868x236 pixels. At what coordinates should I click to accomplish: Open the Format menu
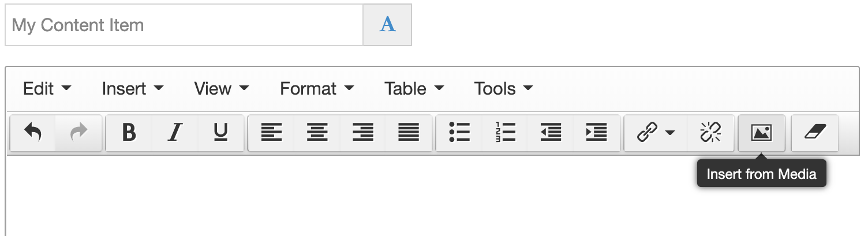(x=316, y=89)
